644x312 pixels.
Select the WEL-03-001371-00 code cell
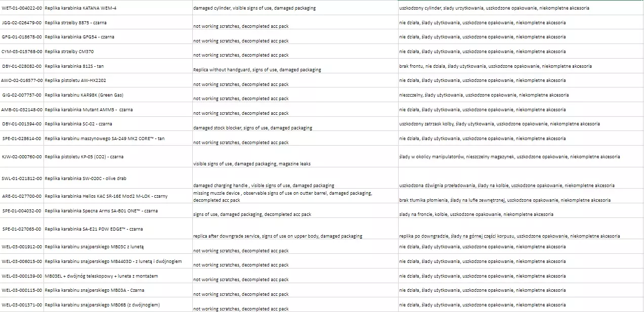(22, 305)
